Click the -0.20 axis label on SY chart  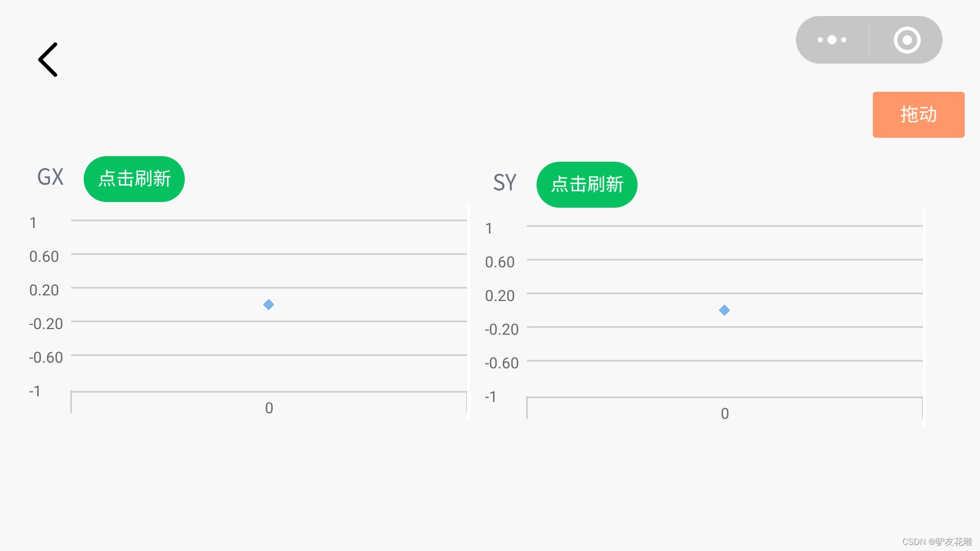(501, 330)
